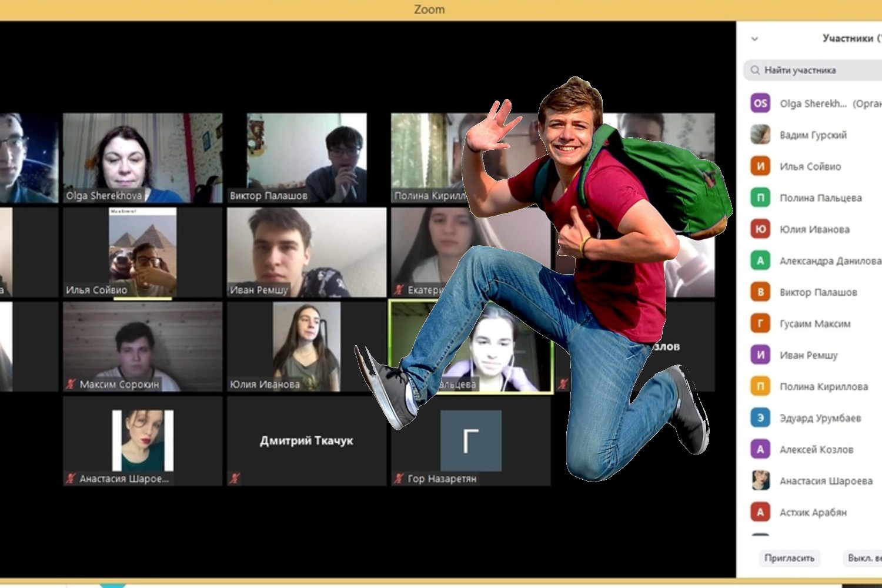Click the OS avatar of Olga Sherekh...
882x588 pixels.
click(x=760, y=103)
